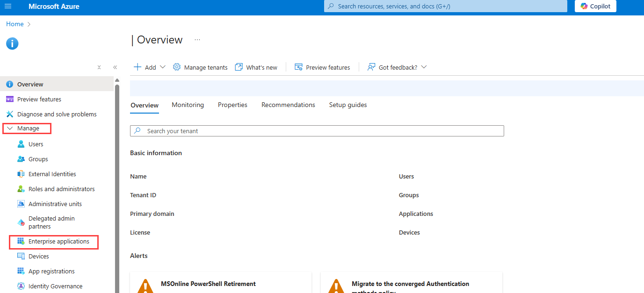Click the Roles and administrators icon
This screenshot has width=644, height=293.
[x=21, y=189]
